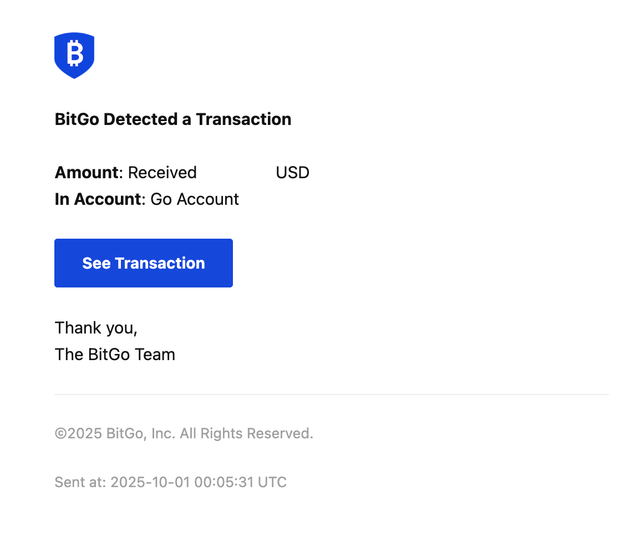Click the UTC timezone text
The image size is (640, 535).
click(x=272, y=482)
